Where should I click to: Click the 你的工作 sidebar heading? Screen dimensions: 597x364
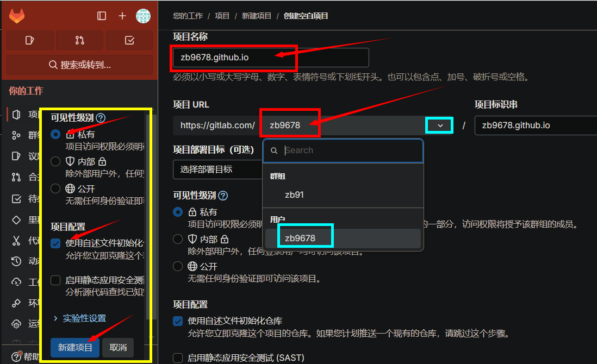pyautogui.click(x=26, y=91)
